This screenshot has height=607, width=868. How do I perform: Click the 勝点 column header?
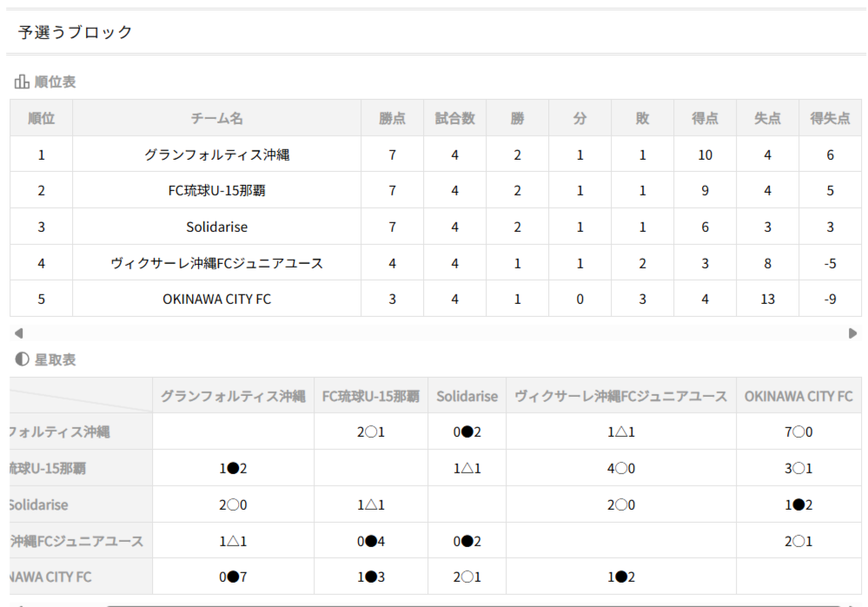(x=392, y=118)
